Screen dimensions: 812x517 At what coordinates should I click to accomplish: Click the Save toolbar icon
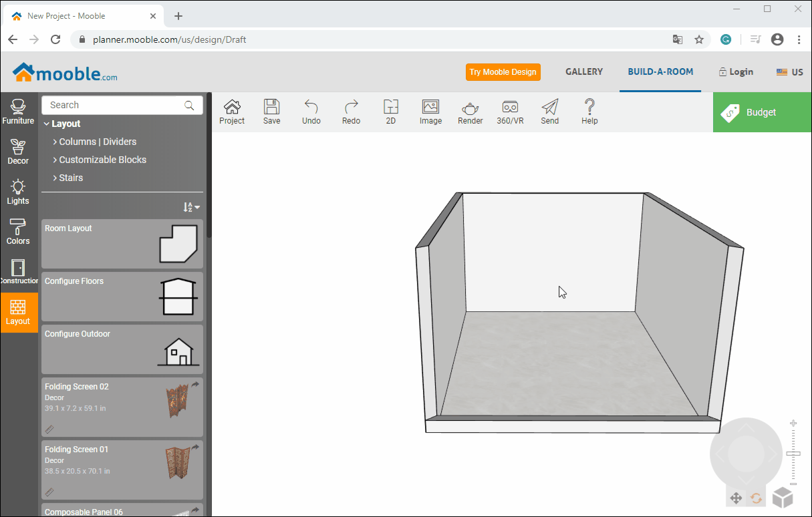(271, 112)
